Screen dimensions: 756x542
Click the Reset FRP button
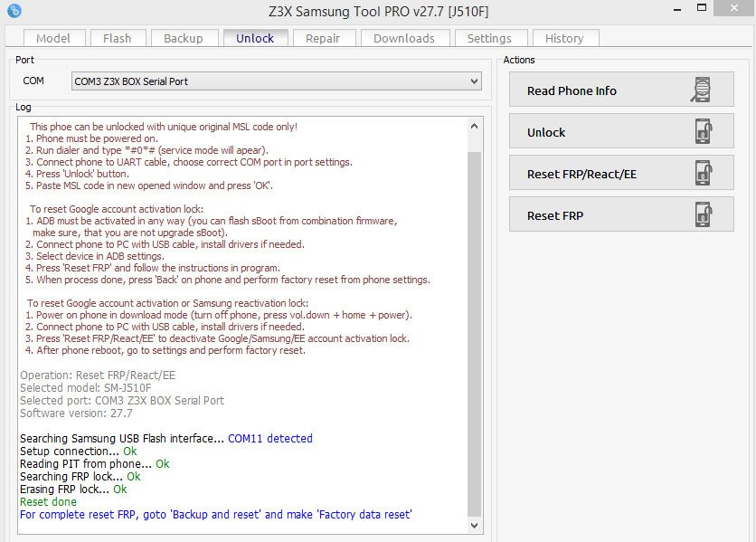coord(621,214)
